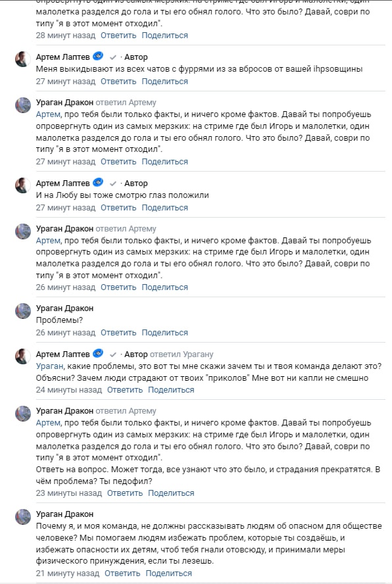Click the gray checkmark in the "И на Любу" comment
Viewport: 392px width, 584px height.
coord(113,183)
